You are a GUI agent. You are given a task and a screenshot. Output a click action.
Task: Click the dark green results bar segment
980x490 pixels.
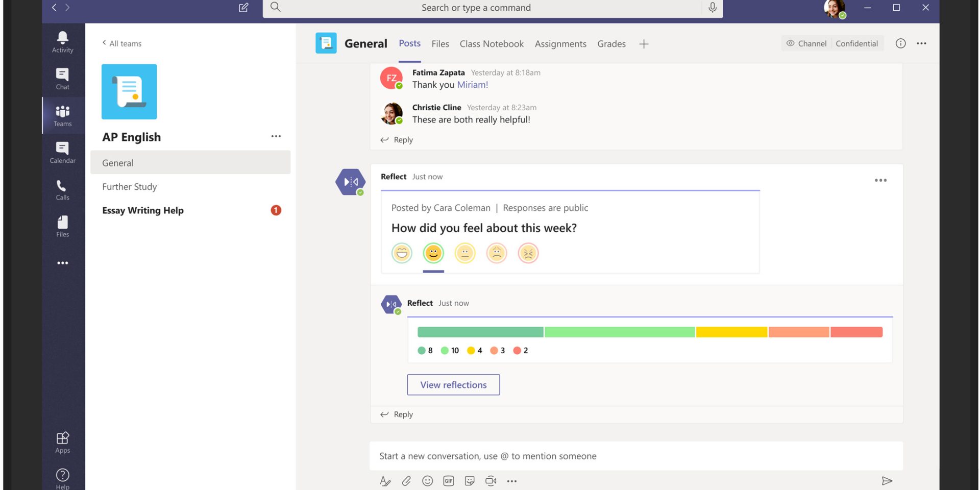[480, 332]
